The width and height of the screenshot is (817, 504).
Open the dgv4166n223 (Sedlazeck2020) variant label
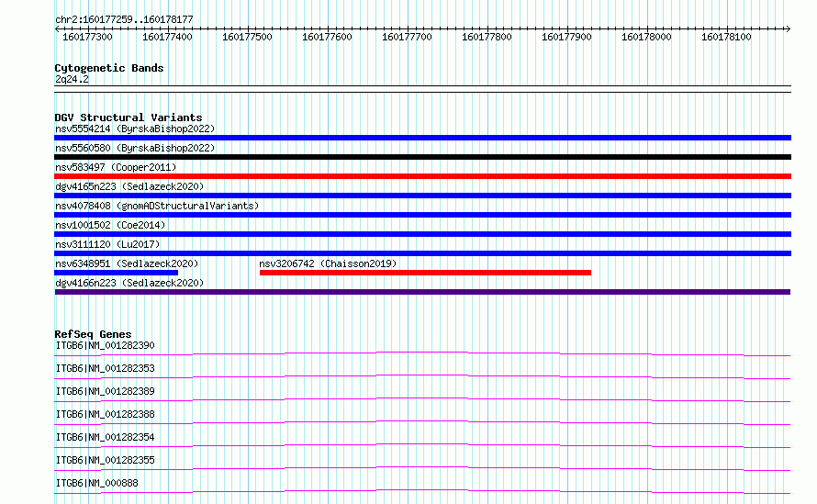tap(129, 283)
